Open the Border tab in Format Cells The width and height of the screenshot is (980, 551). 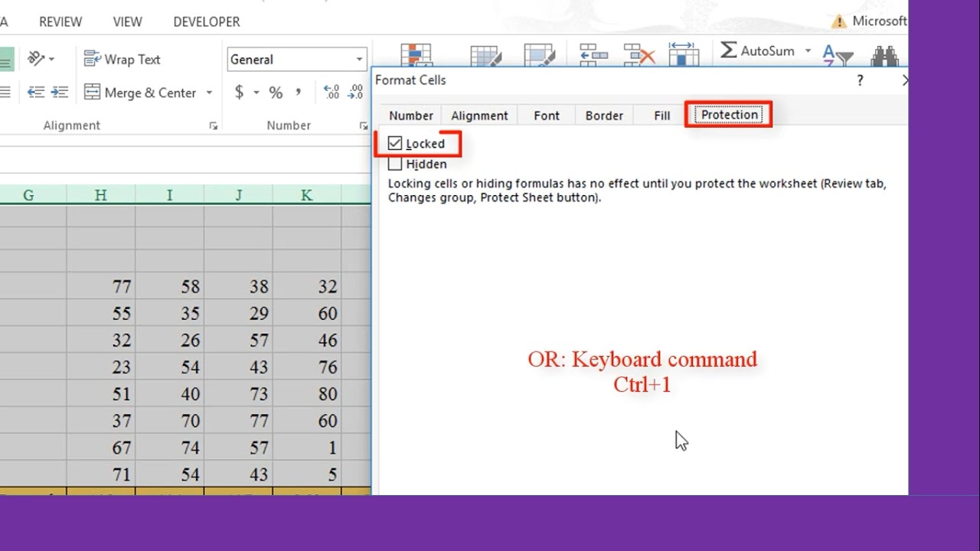[x=604, y=116]
